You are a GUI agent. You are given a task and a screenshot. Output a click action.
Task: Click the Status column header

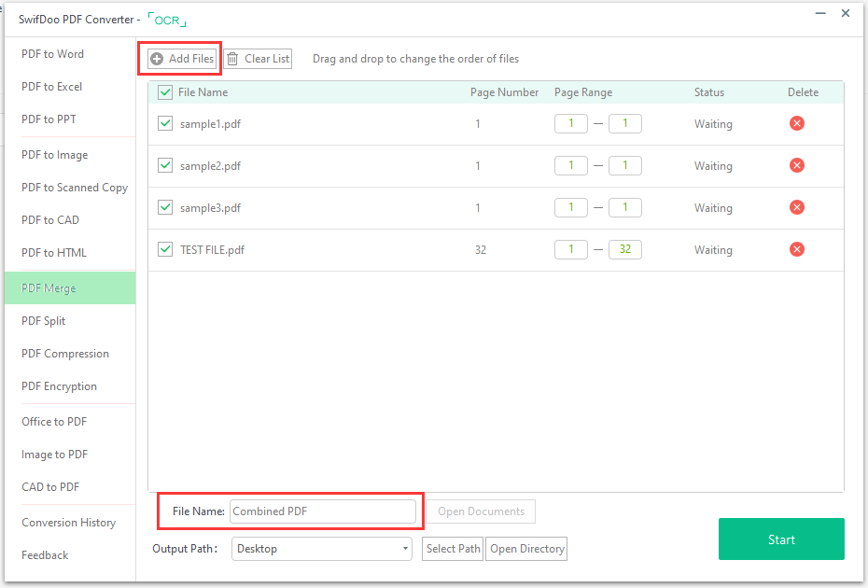709,92
